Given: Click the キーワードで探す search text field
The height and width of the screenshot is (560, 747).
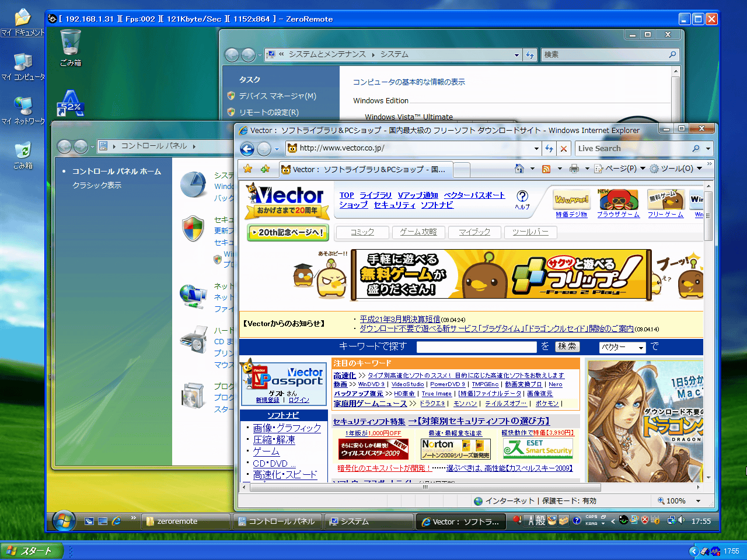Looking at the screenshot, I should (477, 347).
